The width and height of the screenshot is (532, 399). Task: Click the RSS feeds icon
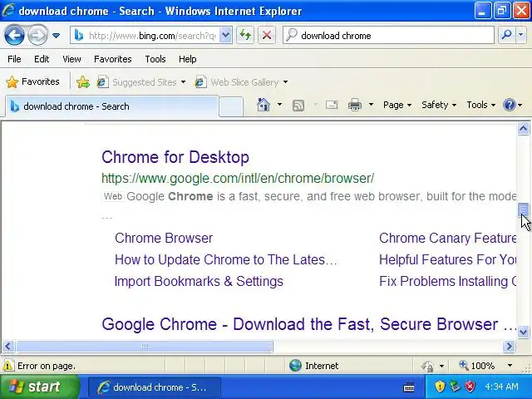tap(298, 106)
